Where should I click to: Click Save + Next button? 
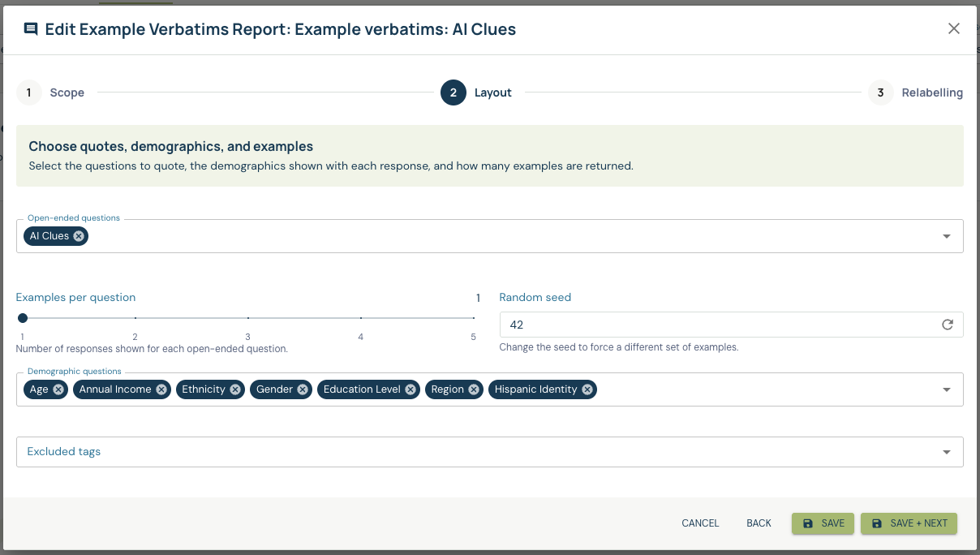[x=909, y=523]
